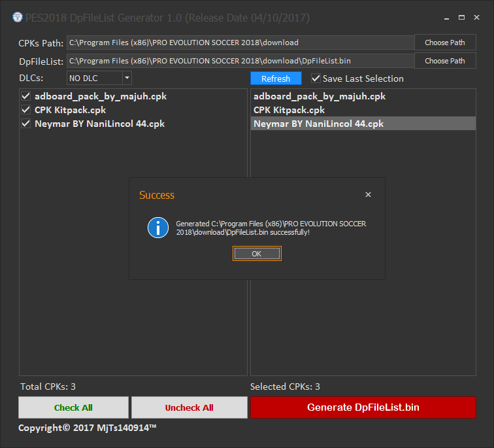
Task: Choose Path for CPKs Path
Action: (445, 43)
